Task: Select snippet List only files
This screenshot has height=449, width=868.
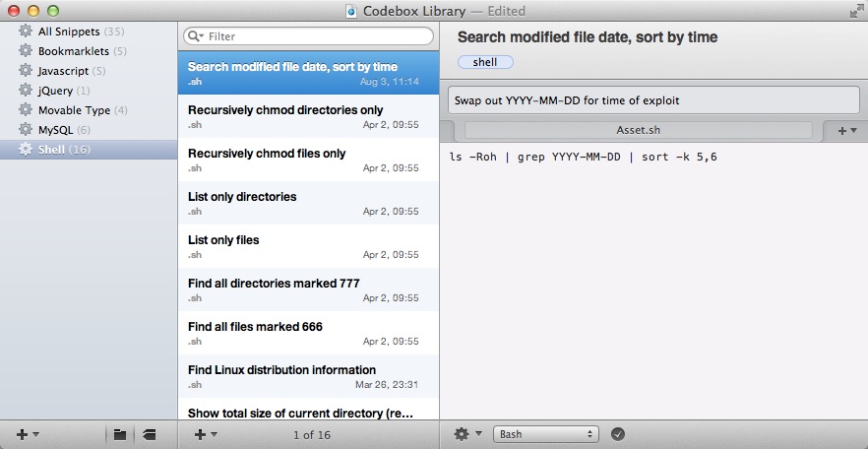Action: pyautogui.click(x=308, y=246)
